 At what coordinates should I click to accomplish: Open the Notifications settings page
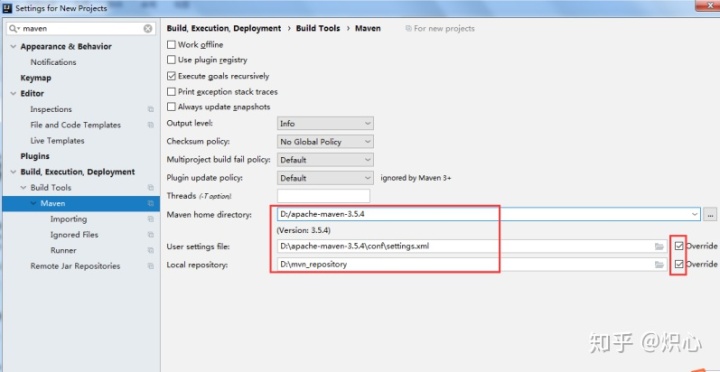tap(53, 62)
